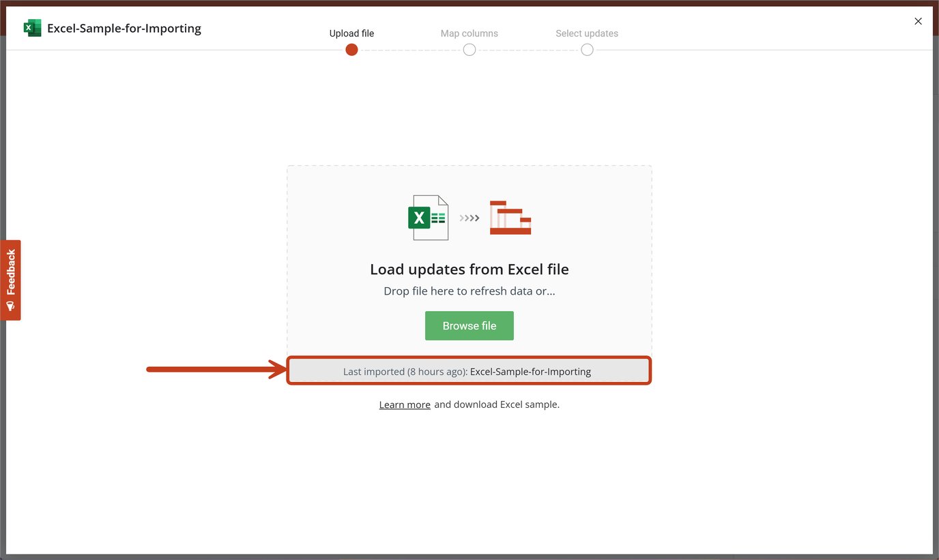Open the Learn more link
The image size is (939, 560).
[404, 404]
